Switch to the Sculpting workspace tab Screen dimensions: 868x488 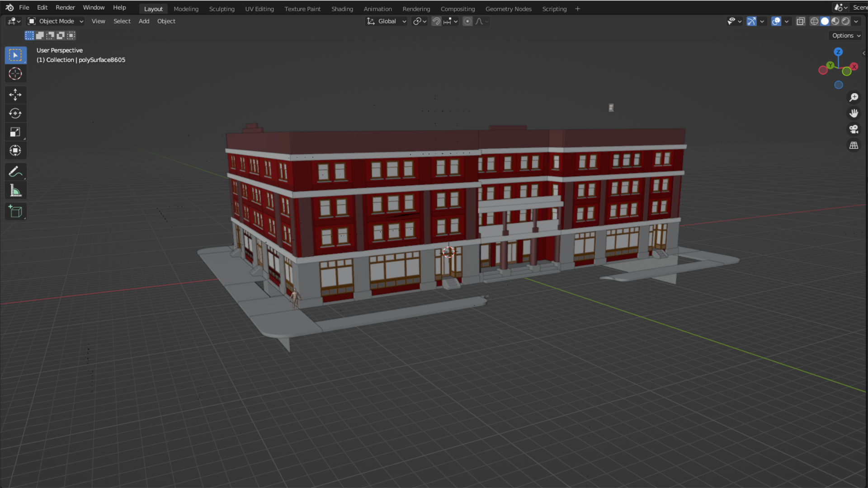(x=222, y=9)
